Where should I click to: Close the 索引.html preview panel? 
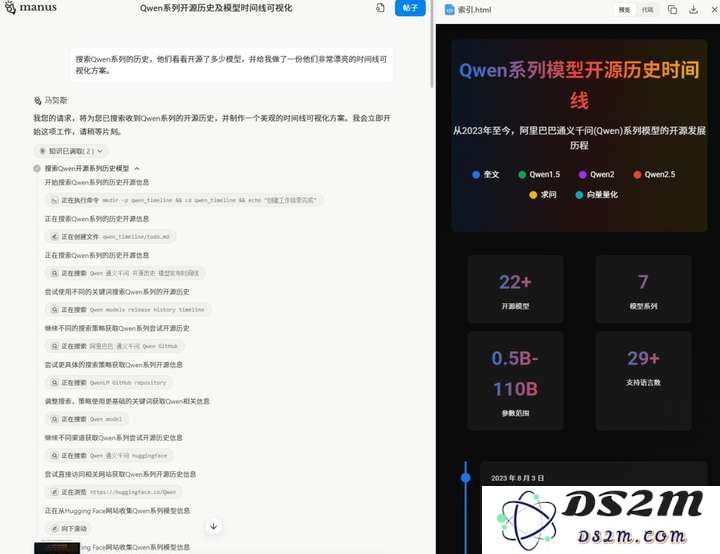point(714,10)
